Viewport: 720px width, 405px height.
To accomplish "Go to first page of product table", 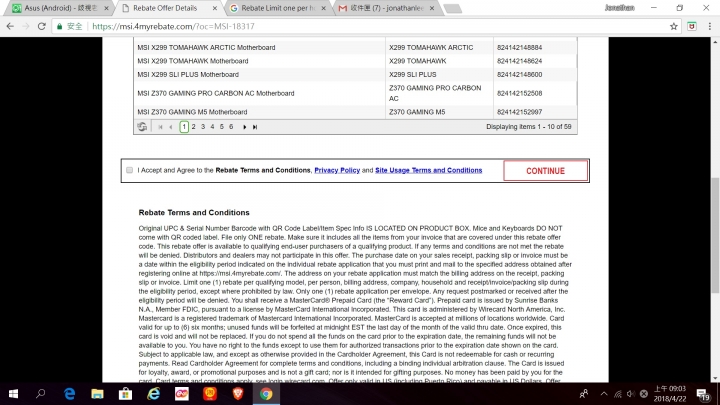I will 160,127.
